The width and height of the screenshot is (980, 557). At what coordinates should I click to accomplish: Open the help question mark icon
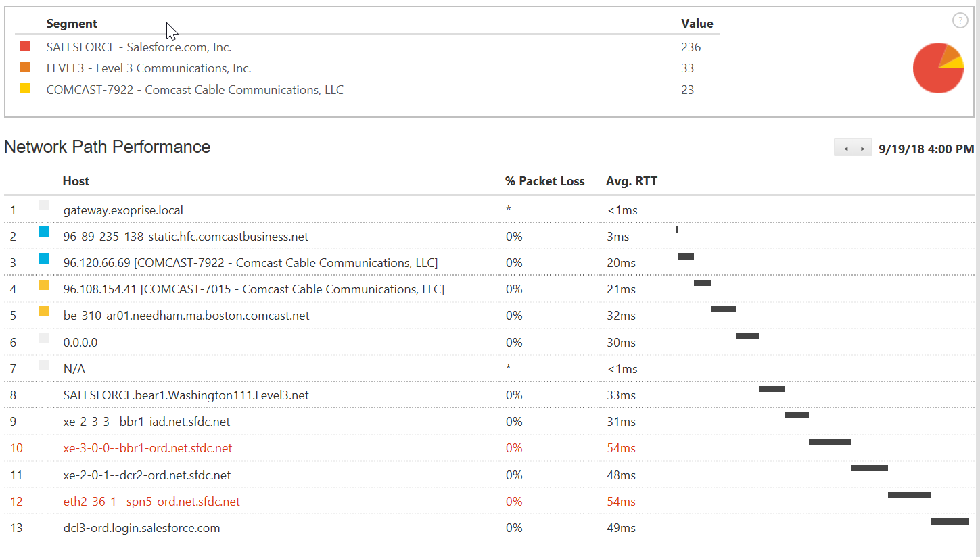960,21
